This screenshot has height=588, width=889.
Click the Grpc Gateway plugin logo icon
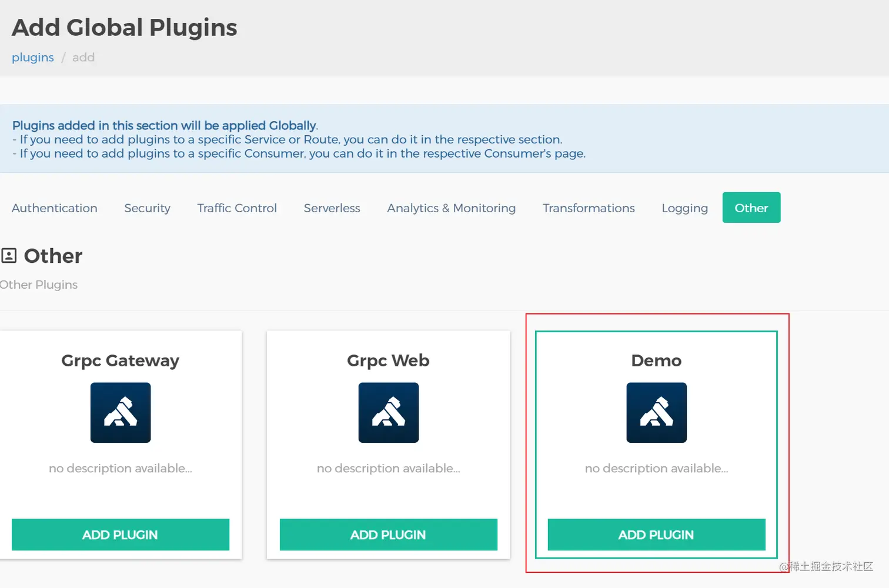[121, 412]
